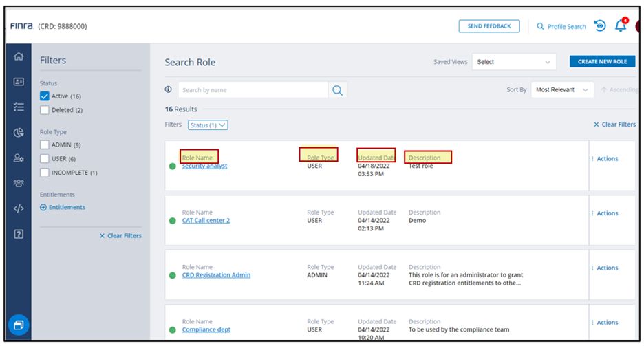644x346 pixels.
Task: Open the Saved Views Select dropdown
Action: (x=514, y=62)
